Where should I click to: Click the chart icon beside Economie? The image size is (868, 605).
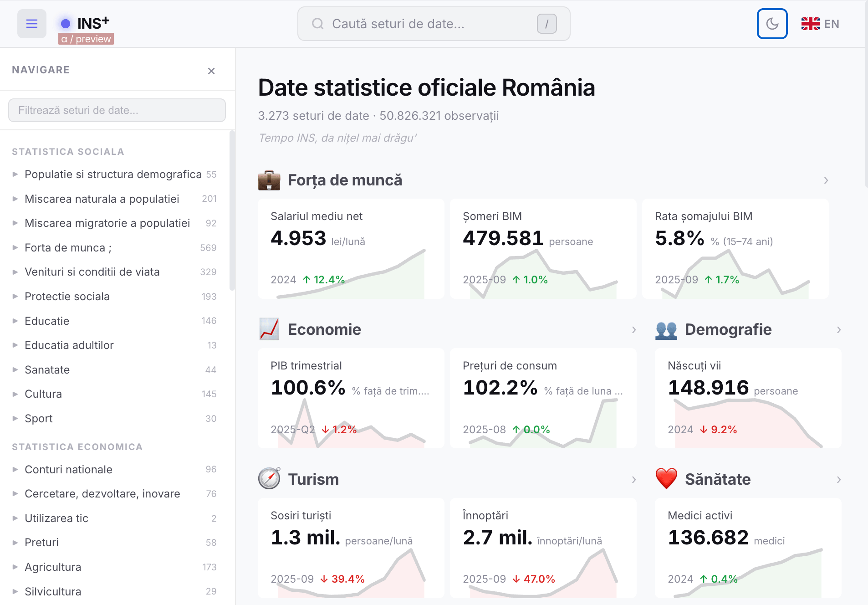pos(269,329)
